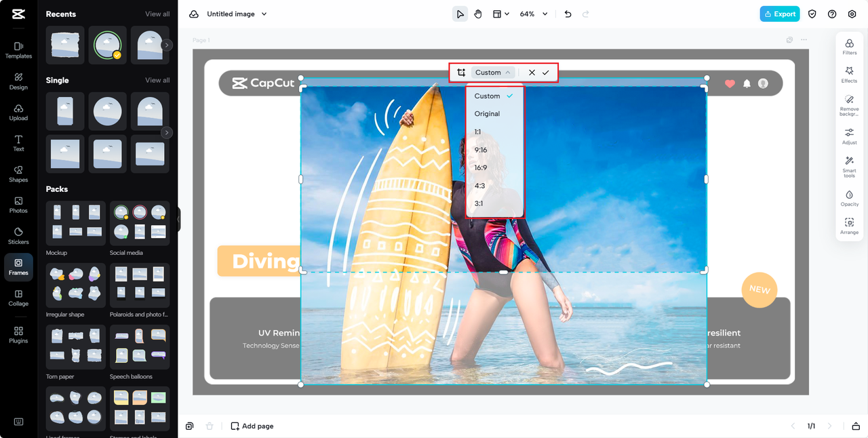Open the Social media frame pack

140,224
